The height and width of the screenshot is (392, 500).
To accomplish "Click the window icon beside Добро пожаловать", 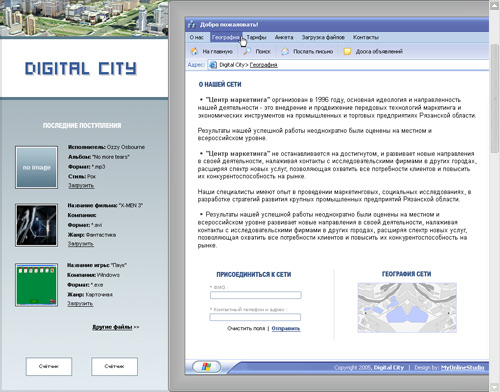I will pos(192,24).
